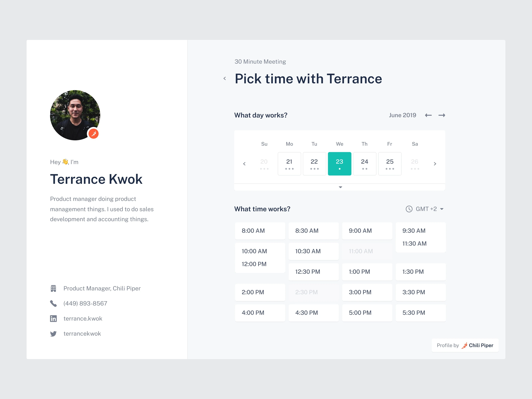Click the building icon beside Product Manager
532x399 pixels.
(x=53, y=288)
